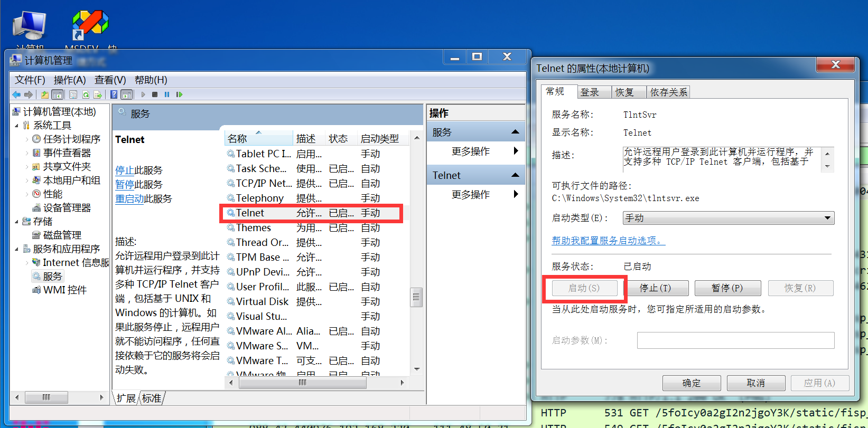Screen dimensions: 868x428
Task: Click the services list vertical scrollbar thumb
Action: [x=416, y=297]
